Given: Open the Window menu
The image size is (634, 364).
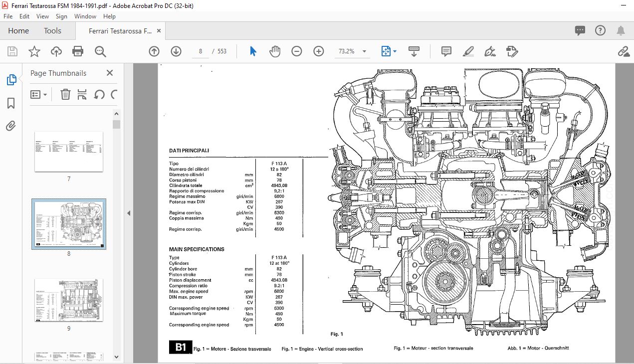Looking at the screenshot, I should [85, 16].
